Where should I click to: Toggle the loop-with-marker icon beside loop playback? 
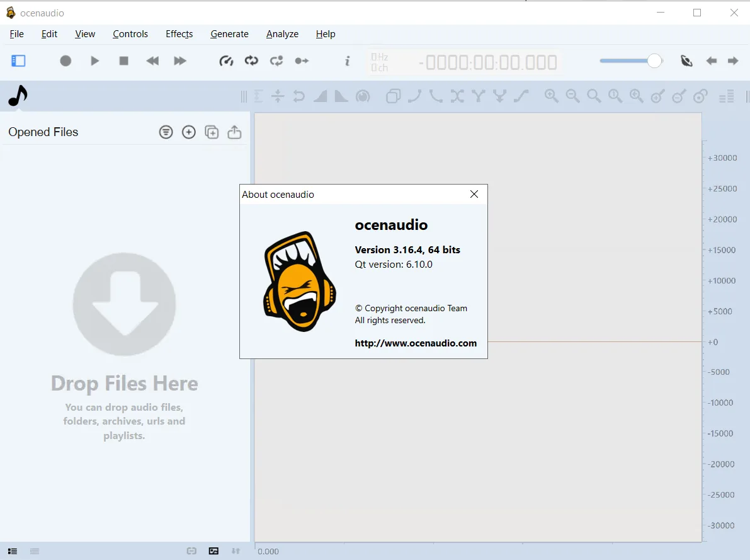pos(276,60)
